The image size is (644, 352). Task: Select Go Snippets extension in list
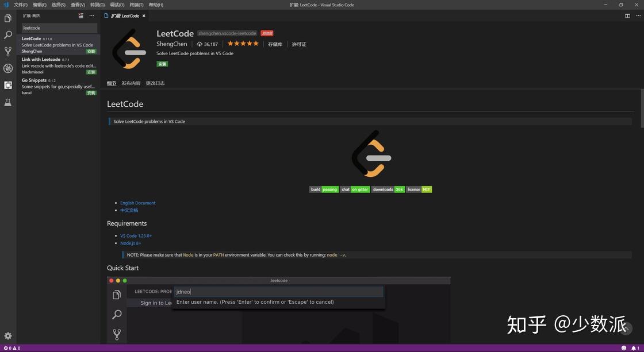58,87
